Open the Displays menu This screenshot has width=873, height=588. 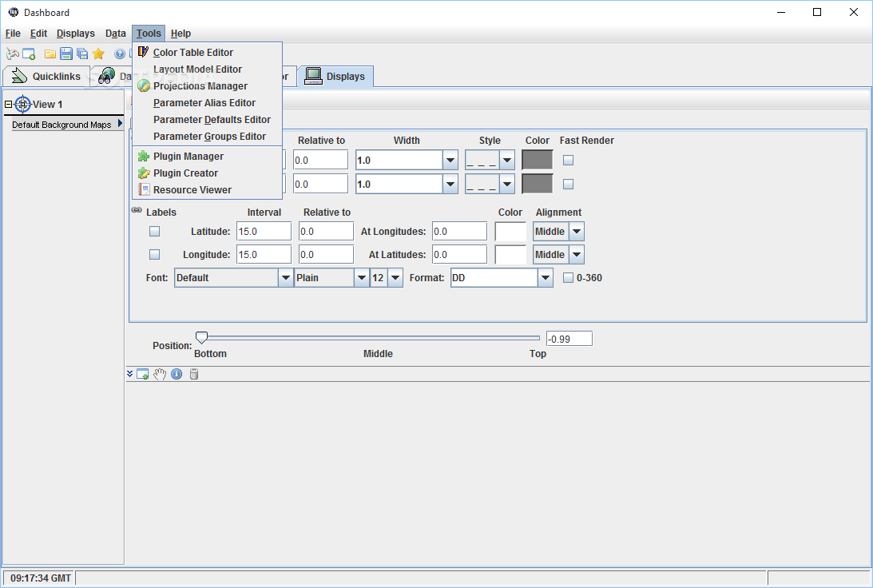point(76,34)
